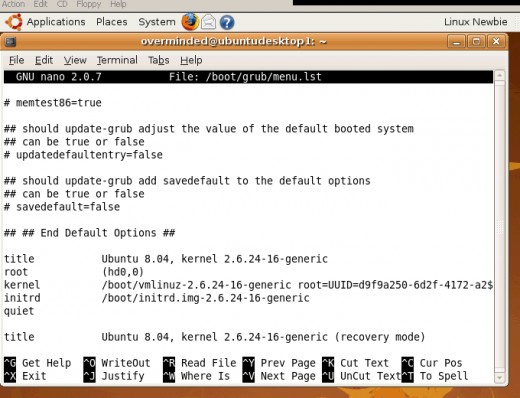Open the Applications menu
The height and width of the screenshot is (398, 520).
click(56, 22)
